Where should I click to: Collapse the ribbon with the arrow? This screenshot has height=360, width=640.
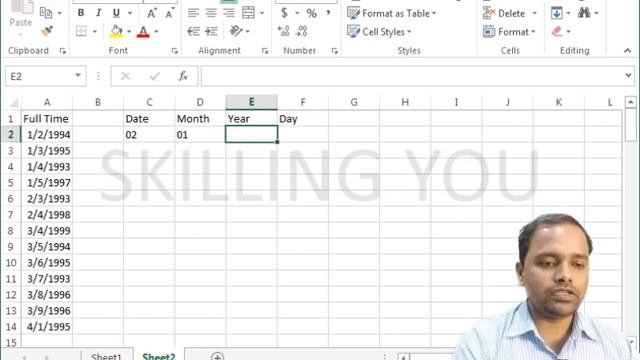point(627,51)
